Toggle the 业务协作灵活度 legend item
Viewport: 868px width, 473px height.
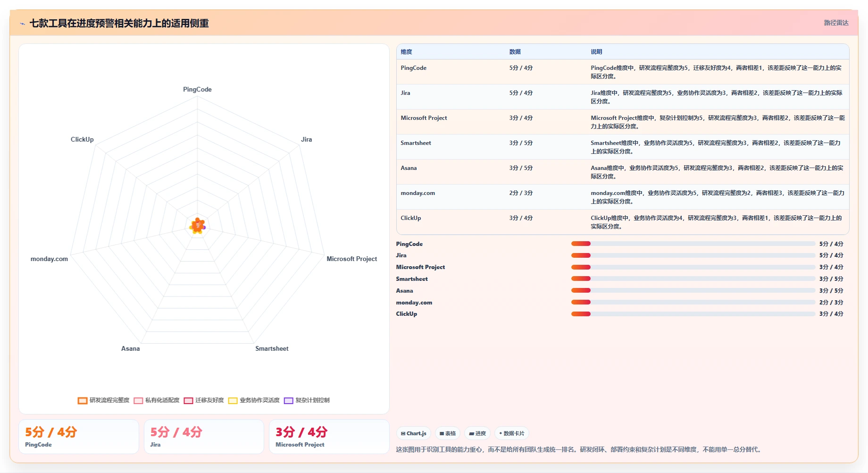click(254, 400)
